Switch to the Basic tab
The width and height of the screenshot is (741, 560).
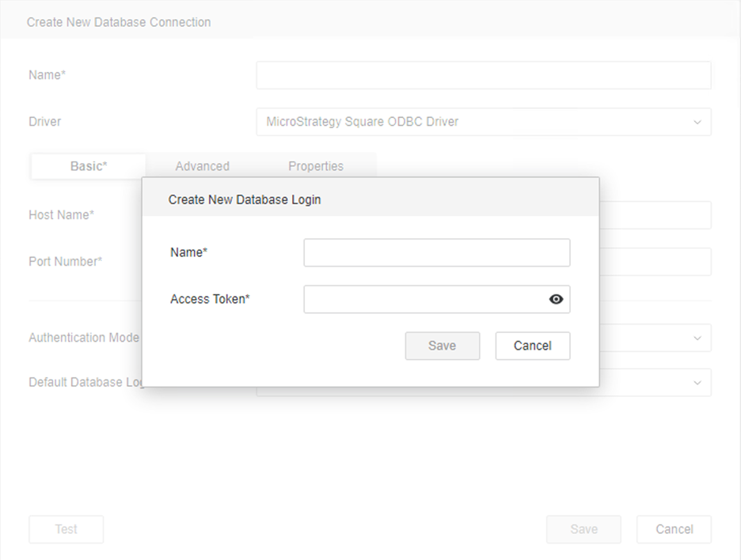coord(89,166)
